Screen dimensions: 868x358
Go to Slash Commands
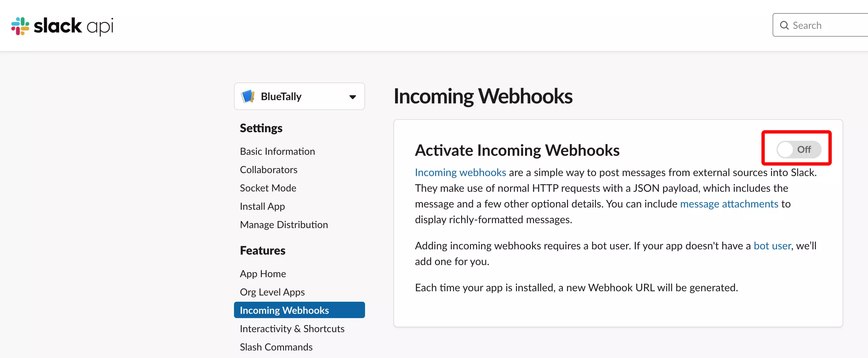(276, 347)
